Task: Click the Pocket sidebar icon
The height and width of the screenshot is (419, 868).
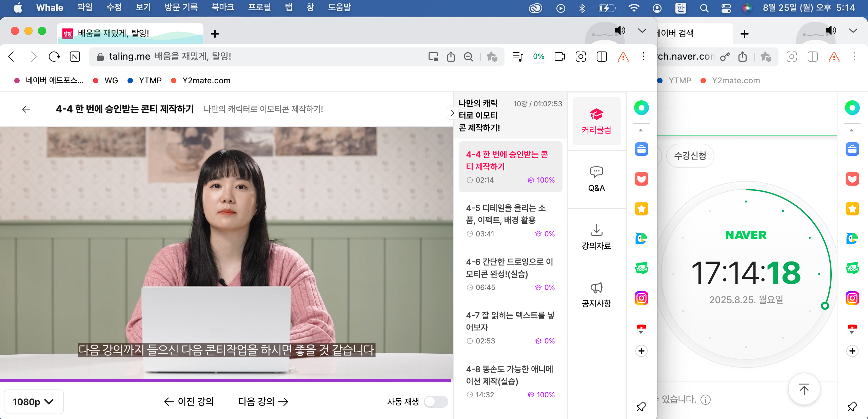Action: click(x=641, y=179)
